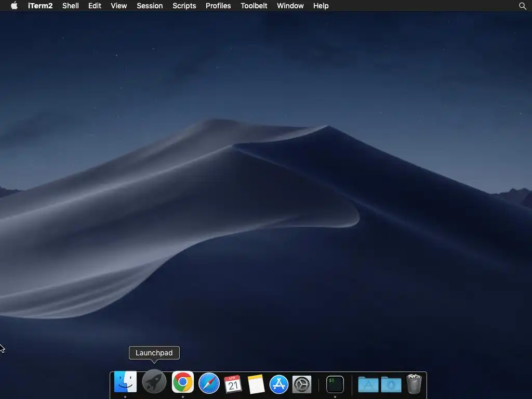Open the iTerm2 application menu

pyautogui.click(x=40, y=6)
